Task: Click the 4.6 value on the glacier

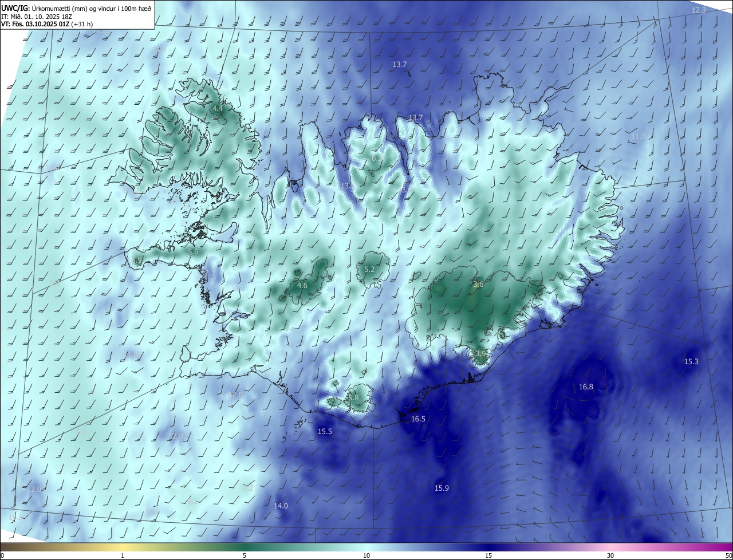Action: [x=302, y=285]
